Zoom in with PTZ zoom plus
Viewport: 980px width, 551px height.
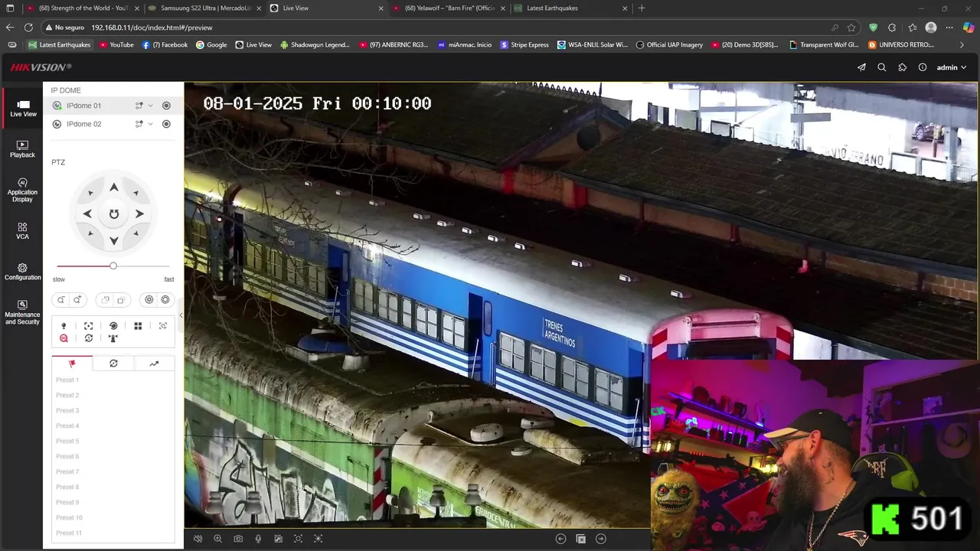click(x=77, y=300)
